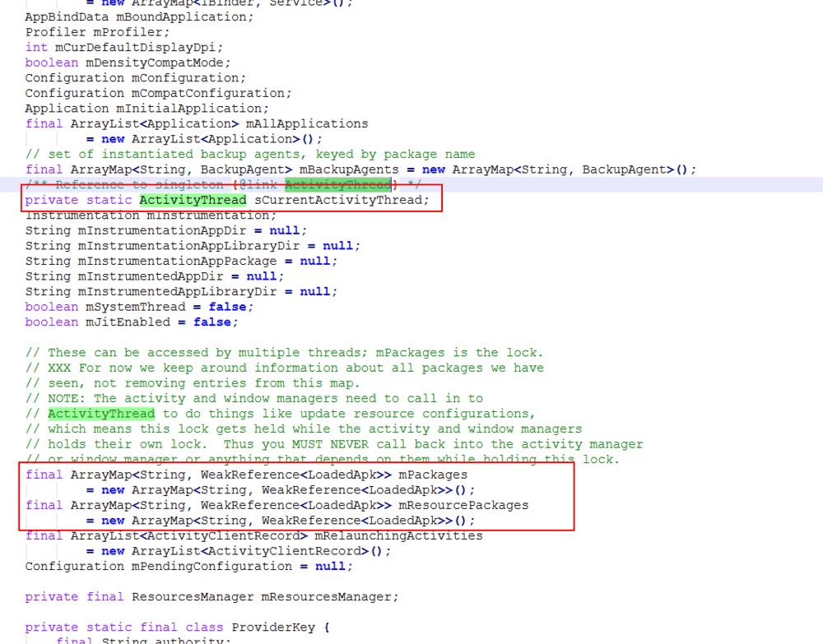Viewport: 823px width, 644px height.
Task: Click the highlighted ActivityThread in the comment block
Action: click(101, 413)
